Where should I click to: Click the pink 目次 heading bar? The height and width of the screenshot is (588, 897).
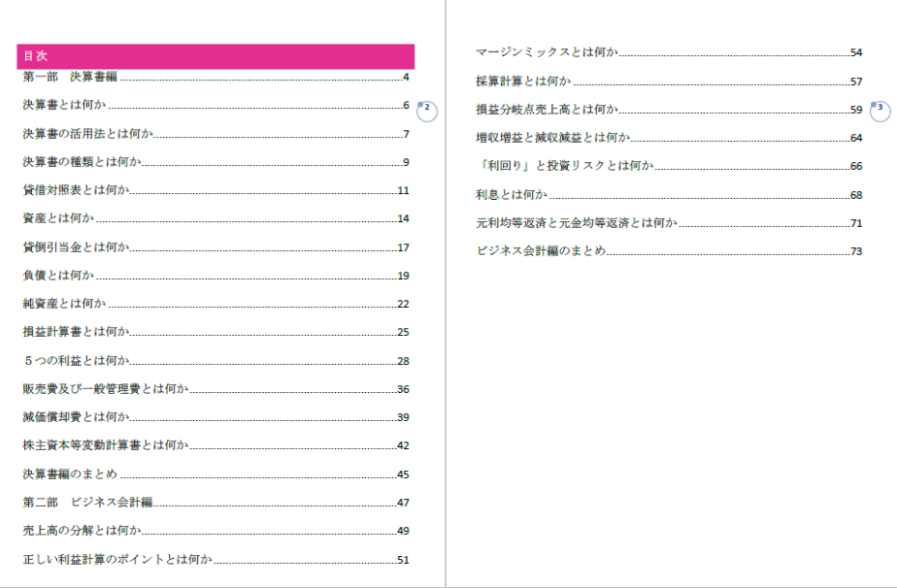216,56
